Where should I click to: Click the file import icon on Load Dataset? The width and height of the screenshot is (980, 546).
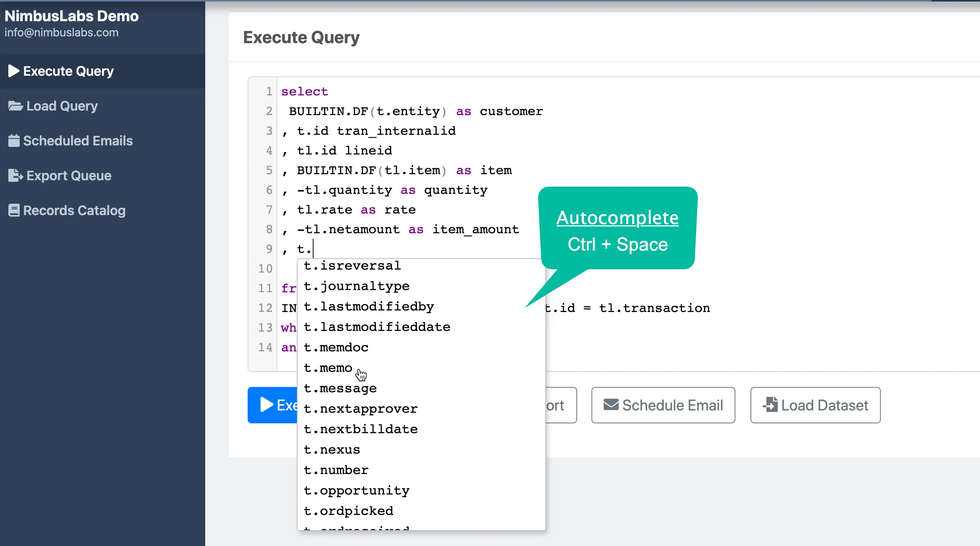point(770,405)
